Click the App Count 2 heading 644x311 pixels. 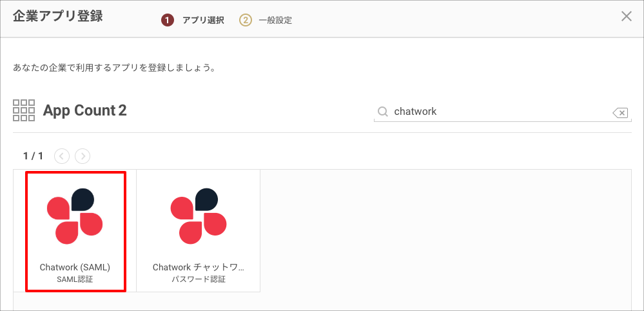pos(85,110)
